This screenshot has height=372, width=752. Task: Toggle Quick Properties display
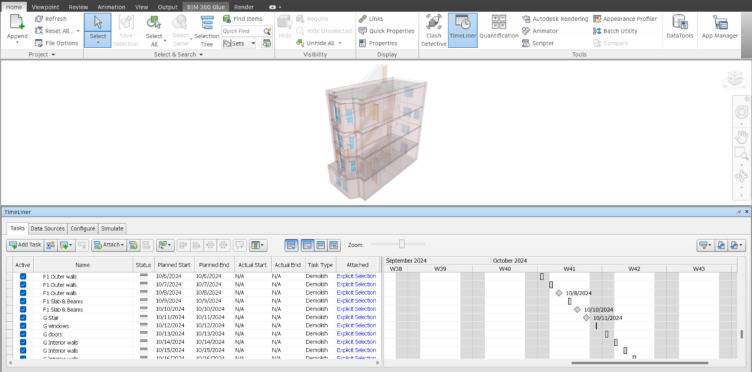pos(386,31)
